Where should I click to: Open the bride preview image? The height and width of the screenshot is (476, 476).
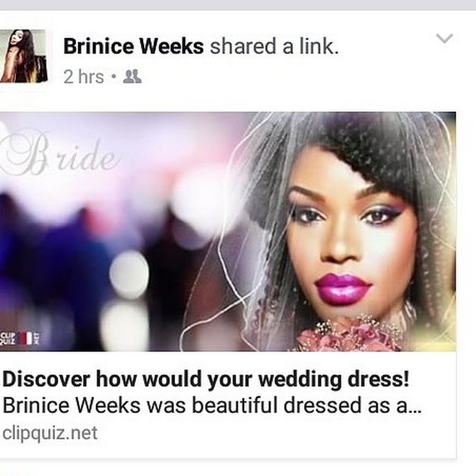[227, 232]
